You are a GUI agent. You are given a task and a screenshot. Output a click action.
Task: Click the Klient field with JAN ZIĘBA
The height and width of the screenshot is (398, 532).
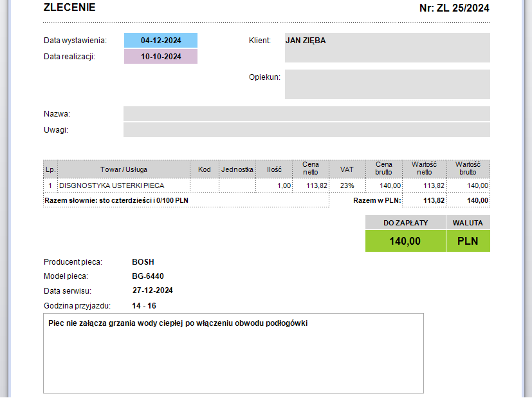pyautogui.click(x=387, y=48)
